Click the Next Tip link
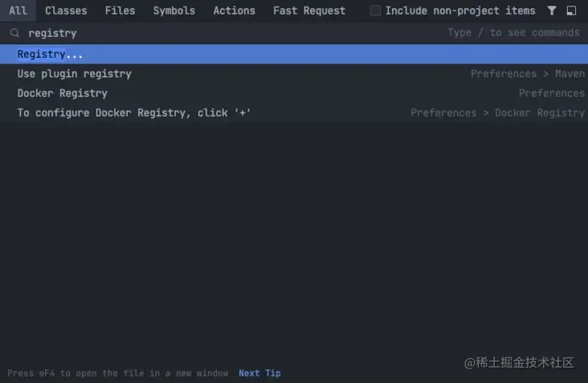The image size is (588, 383). (259, 373)
